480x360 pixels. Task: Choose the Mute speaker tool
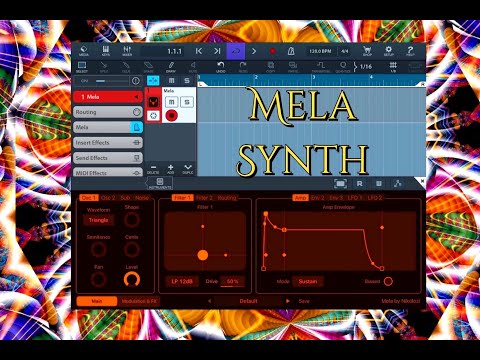[193, 67]
